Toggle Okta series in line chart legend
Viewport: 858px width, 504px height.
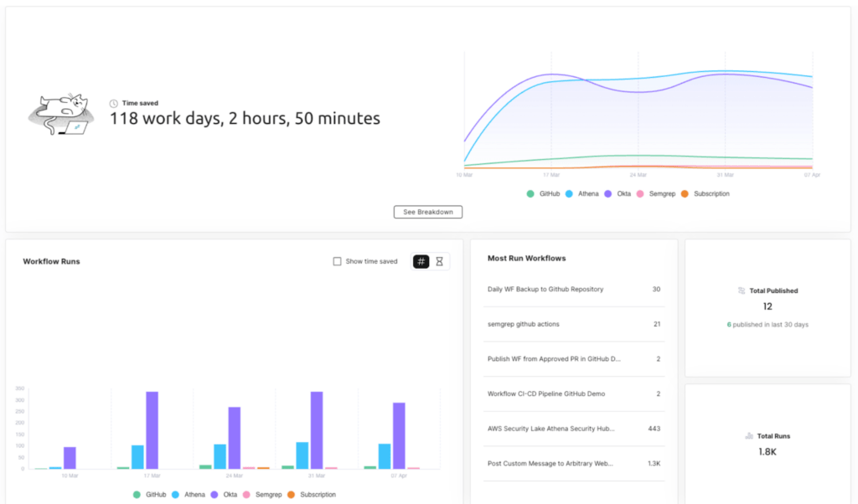pos(620,193)
